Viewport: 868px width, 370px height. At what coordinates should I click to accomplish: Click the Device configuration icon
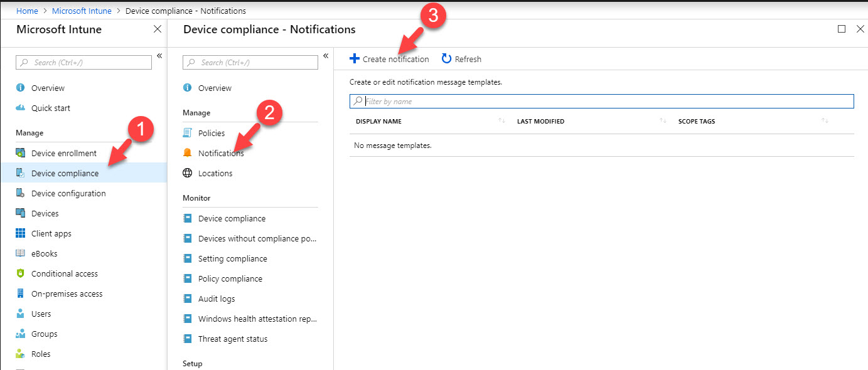(20, 193)
